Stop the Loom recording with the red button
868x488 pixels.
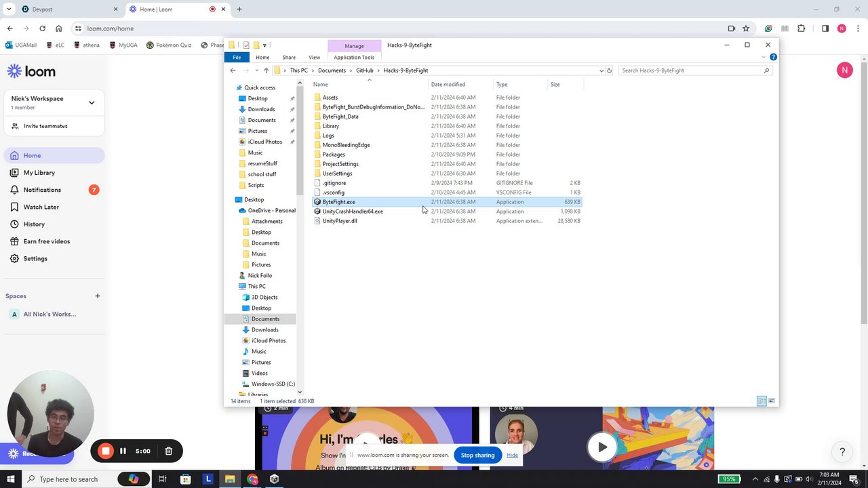tap(106, 451)
